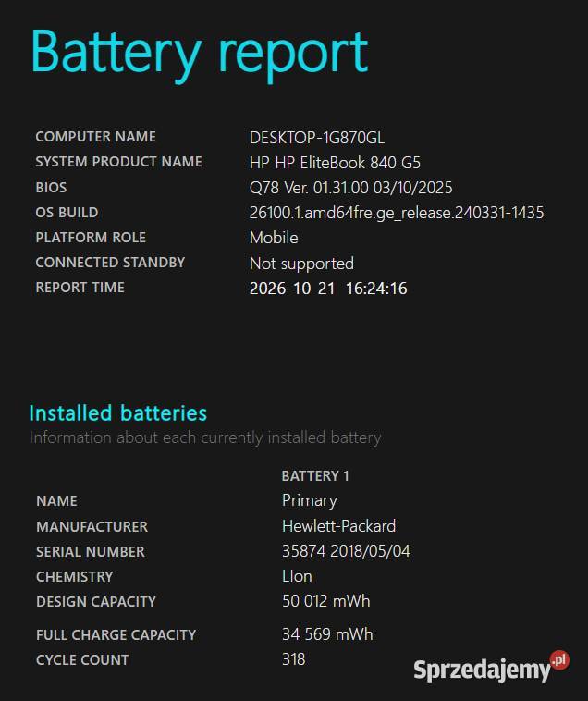Click the BATTERY 1 column header
The image size is (588, 701).
(x=315, y=476)
